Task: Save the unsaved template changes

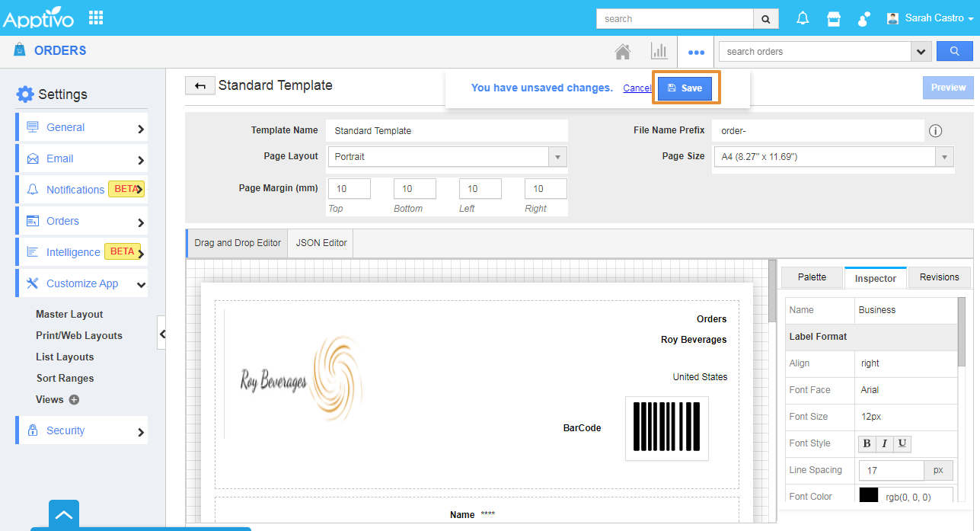Action: [x=685, y=88]
